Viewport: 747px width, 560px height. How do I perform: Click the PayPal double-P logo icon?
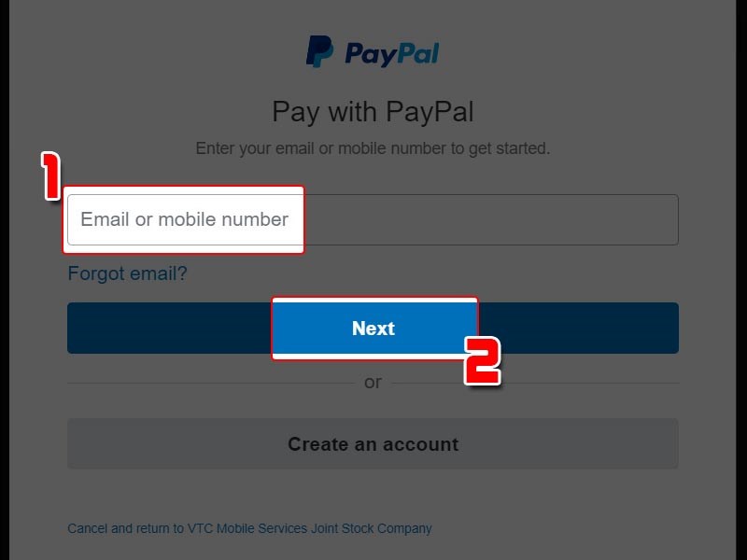pos(319,51)
